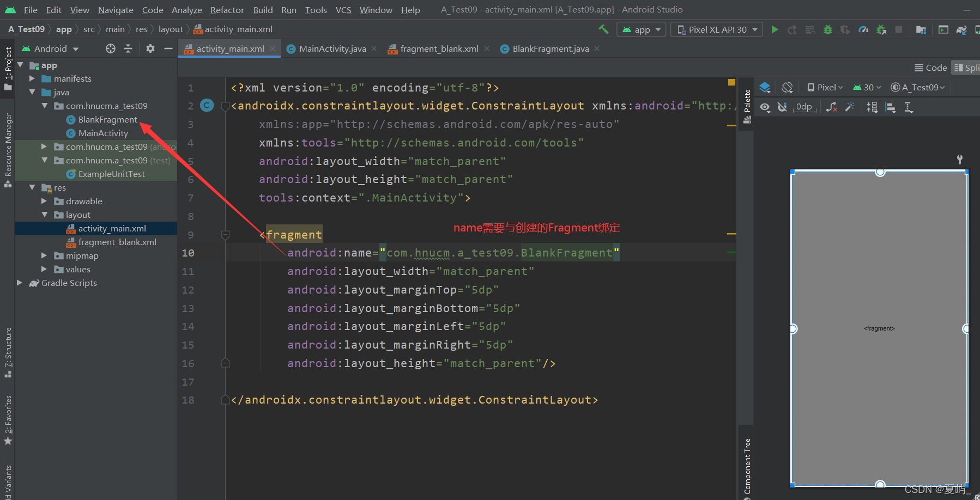Click Run with Coverage icon

tap(845, 29)
